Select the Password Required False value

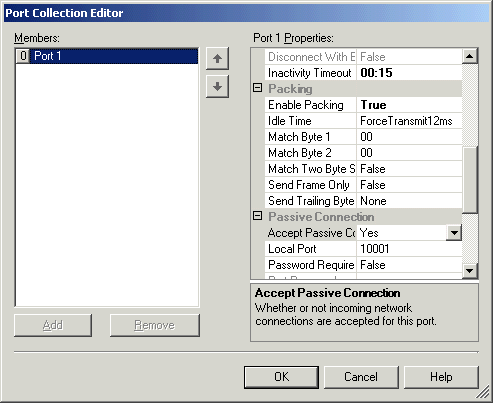pyautogui.click(x=409, y=265)
